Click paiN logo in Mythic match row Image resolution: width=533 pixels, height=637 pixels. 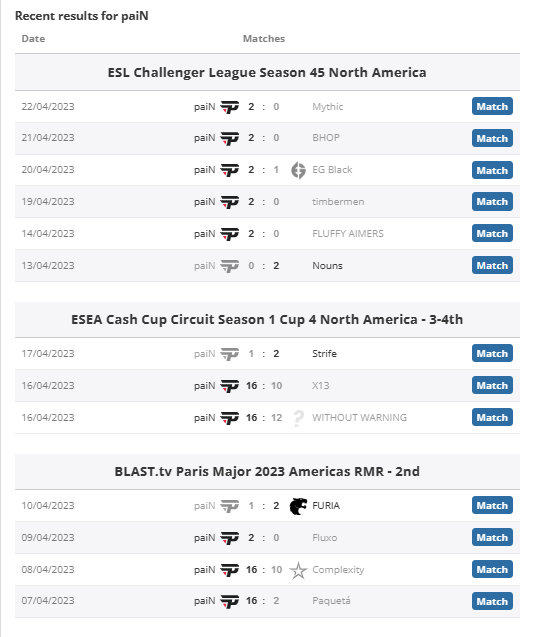[230, 107]
